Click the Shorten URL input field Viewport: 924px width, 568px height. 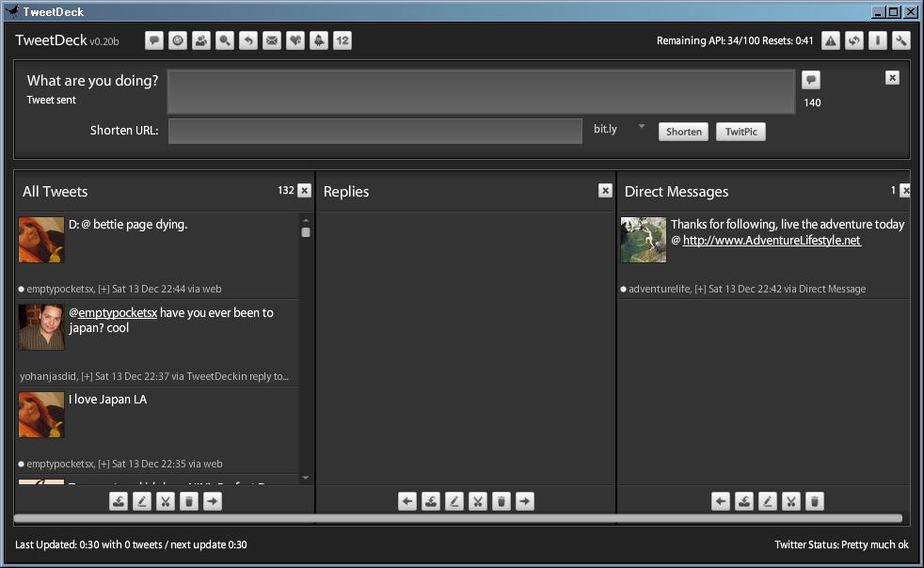point(375,131)
